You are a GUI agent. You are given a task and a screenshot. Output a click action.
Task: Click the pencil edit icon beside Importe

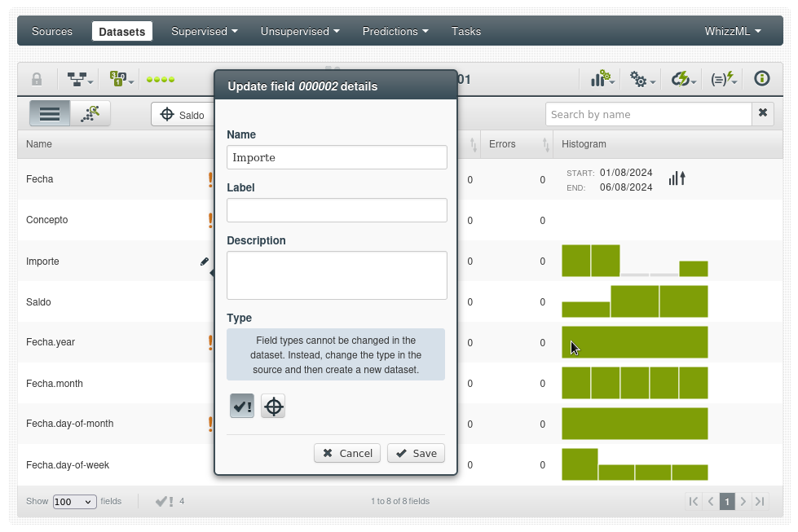205,262
